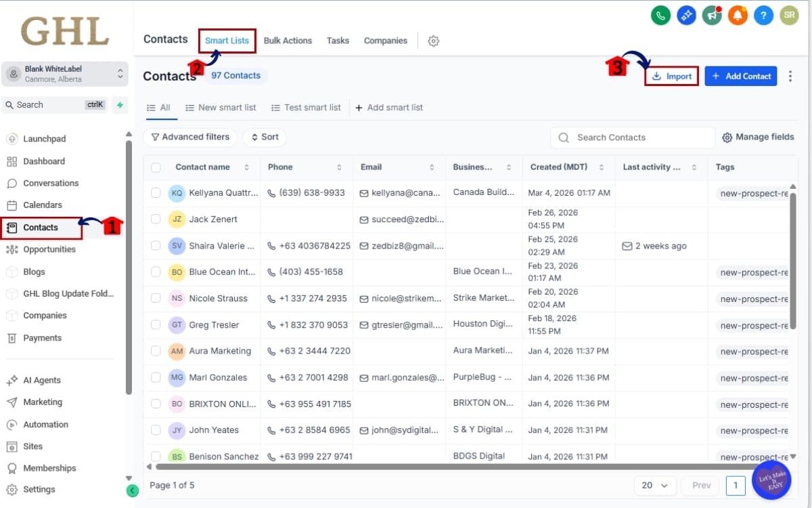The image size is (812, 508).
Task: Check the checkbox for Nicole Strauss
Action: [156, 298]
